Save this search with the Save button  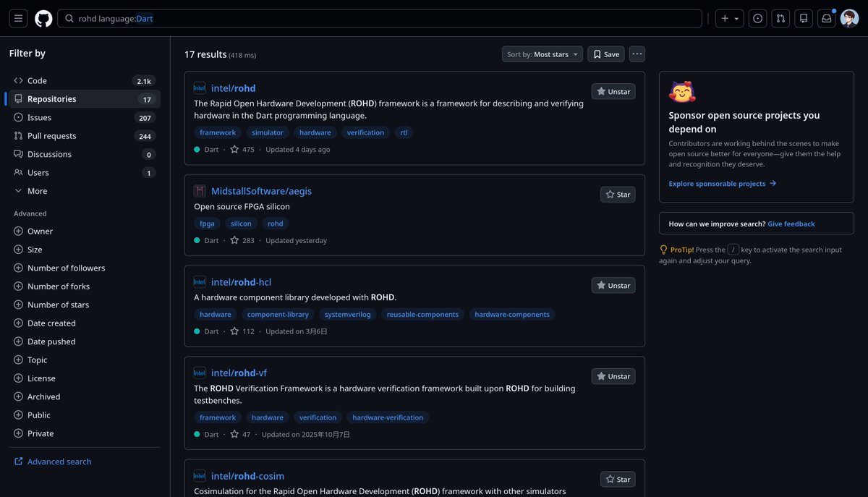point(606,54)
